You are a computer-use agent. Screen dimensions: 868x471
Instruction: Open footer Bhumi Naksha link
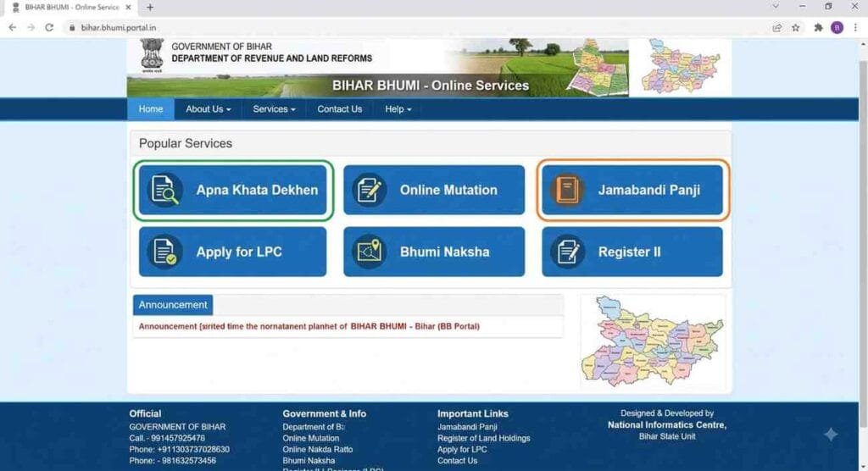pos(309,461)
